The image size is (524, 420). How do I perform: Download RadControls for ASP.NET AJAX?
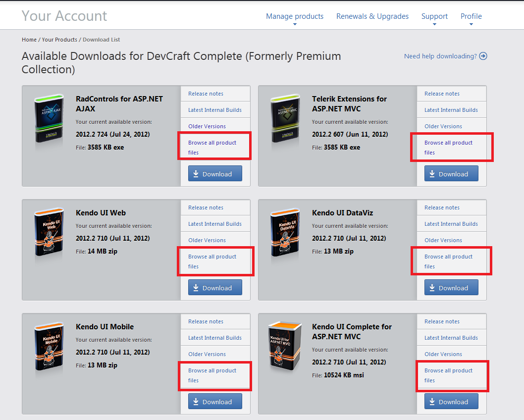215,174
